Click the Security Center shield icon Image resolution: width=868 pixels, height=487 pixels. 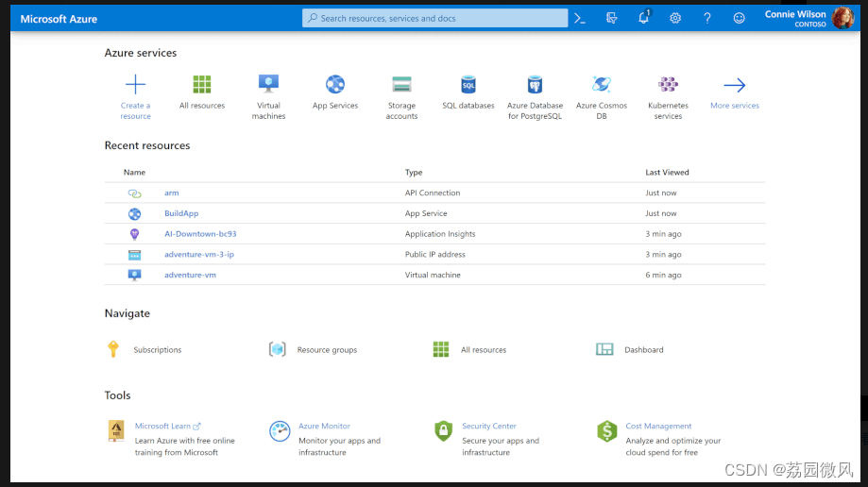(x=443, y=431)
